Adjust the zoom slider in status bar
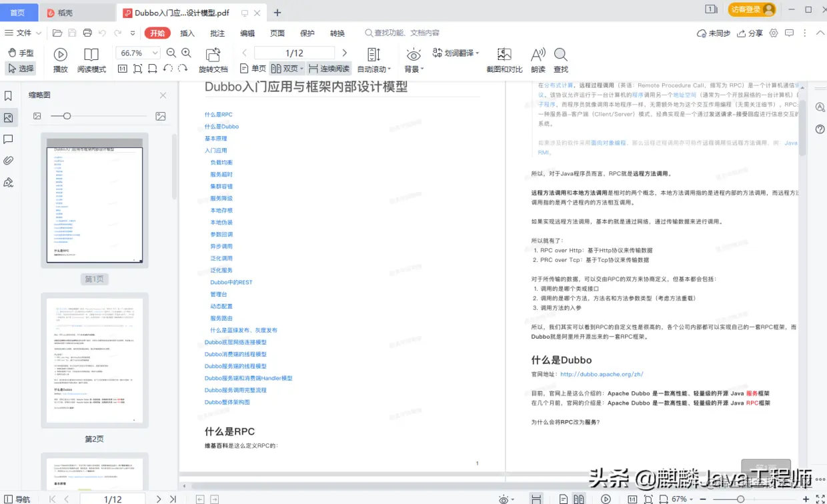Viewport: 827px width, 504px height. [740, 499]
